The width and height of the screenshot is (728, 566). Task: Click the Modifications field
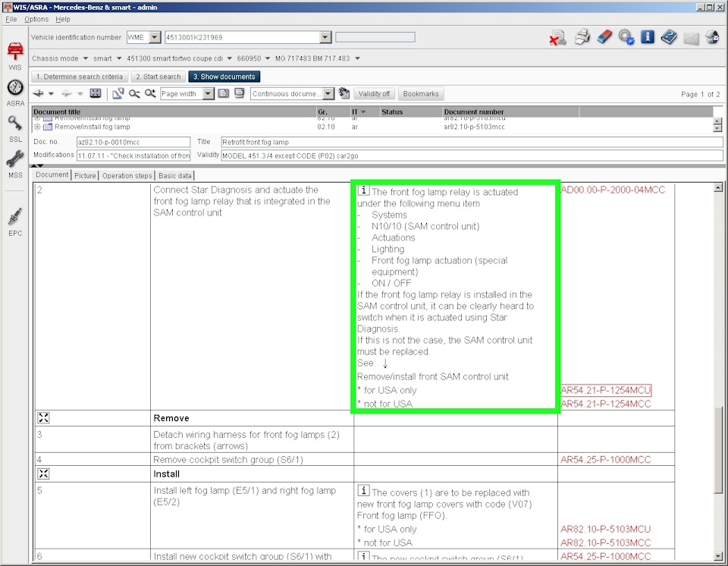click(x=133, y=156)
